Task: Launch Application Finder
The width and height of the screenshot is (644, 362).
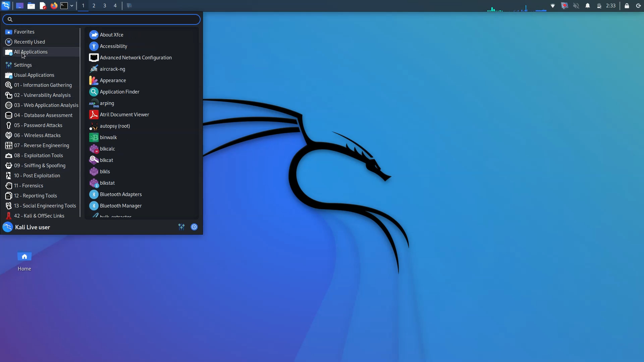Action: click(142, 92)
